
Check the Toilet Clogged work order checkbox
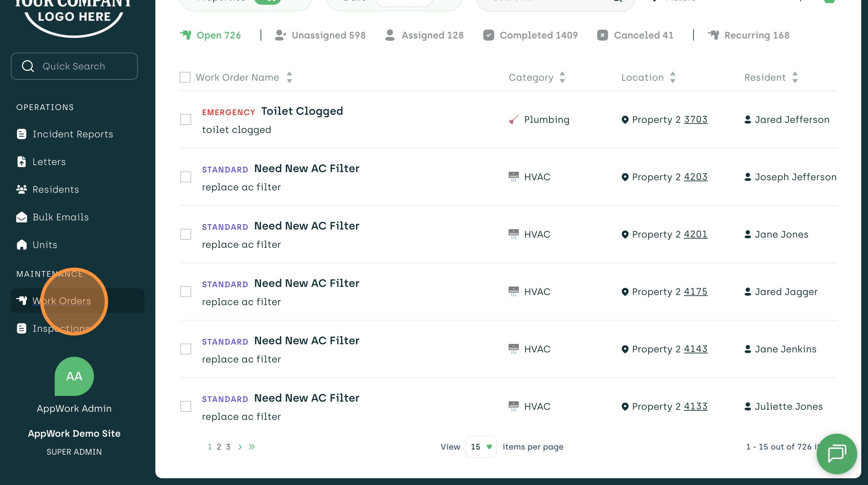pos(185,119)
